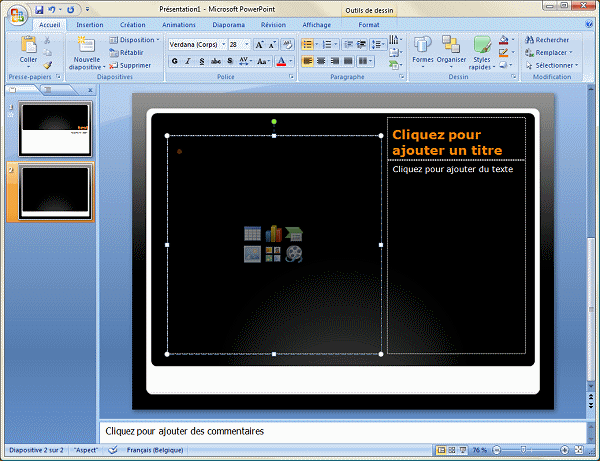
Task: Toggle italic formatting with I button
Action: [x=188, y=61]
